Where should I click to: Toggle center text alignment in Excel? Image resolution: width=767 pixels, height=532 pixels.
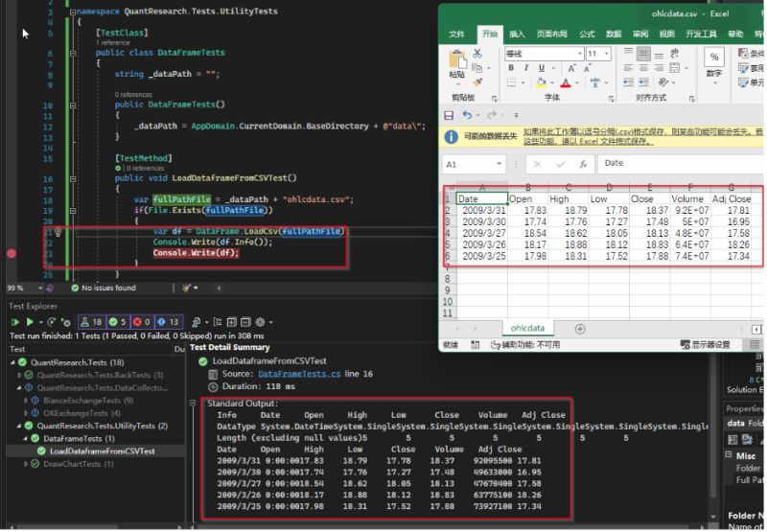[643, 68]
